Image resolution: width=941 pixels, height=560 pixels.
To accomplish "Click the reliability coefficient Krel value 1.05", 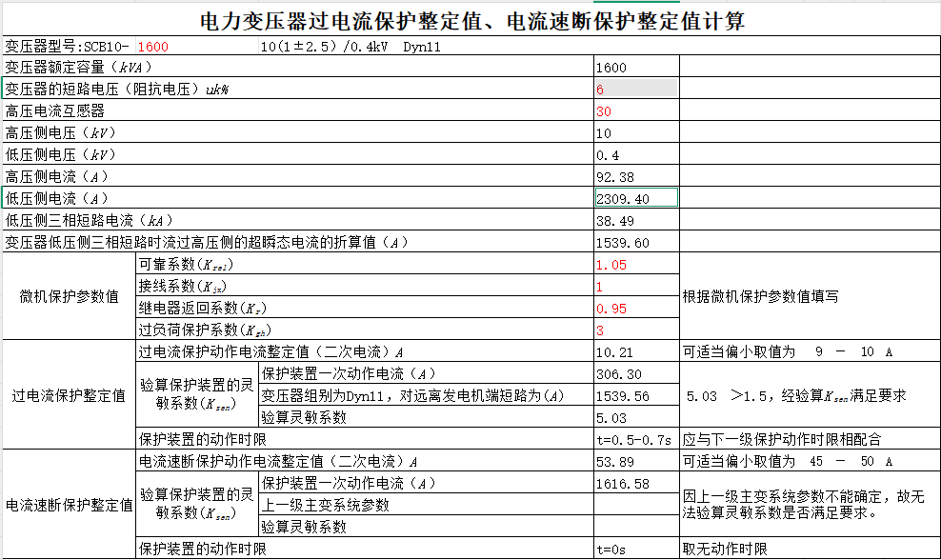I will 635,265.
